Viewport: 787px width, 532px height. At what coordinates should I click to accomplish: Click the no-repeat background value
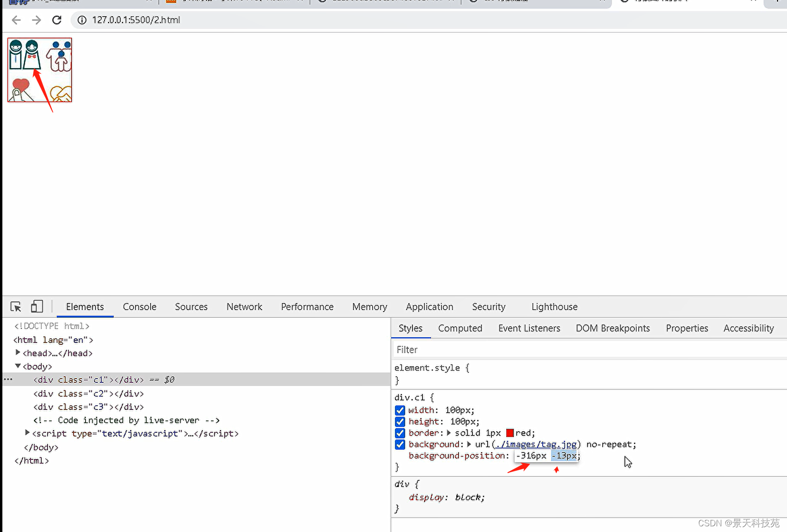click(x=609, y=445)
